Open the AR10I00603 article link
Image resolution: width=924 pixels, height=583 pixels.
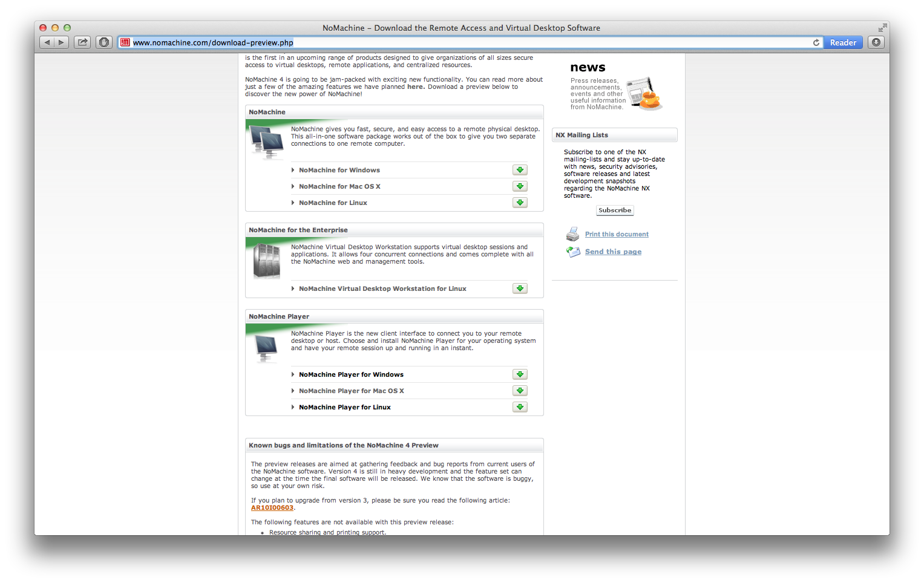click(272, 508)
